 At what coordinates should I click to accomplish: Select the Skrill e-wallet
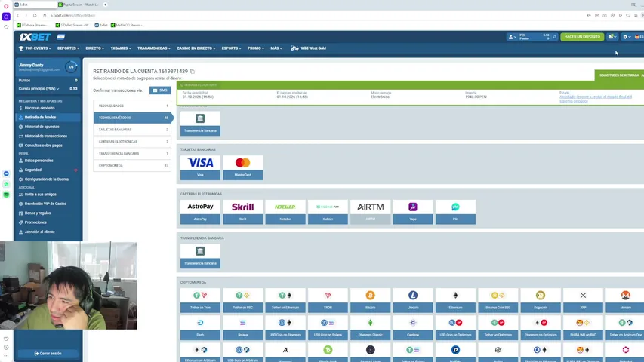243,212
